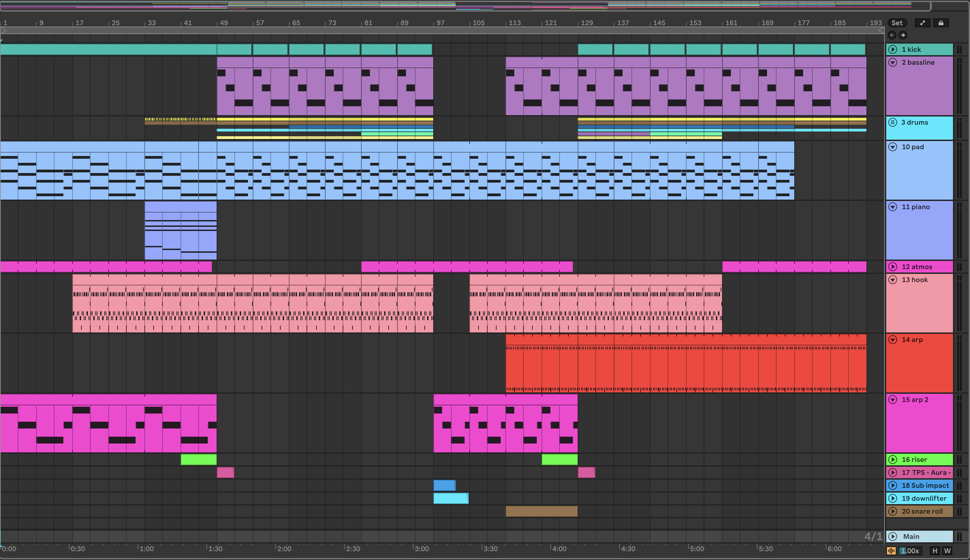Unfold the 19 downlifter track
The image size is (970, 560).
[x=893, y=498]
